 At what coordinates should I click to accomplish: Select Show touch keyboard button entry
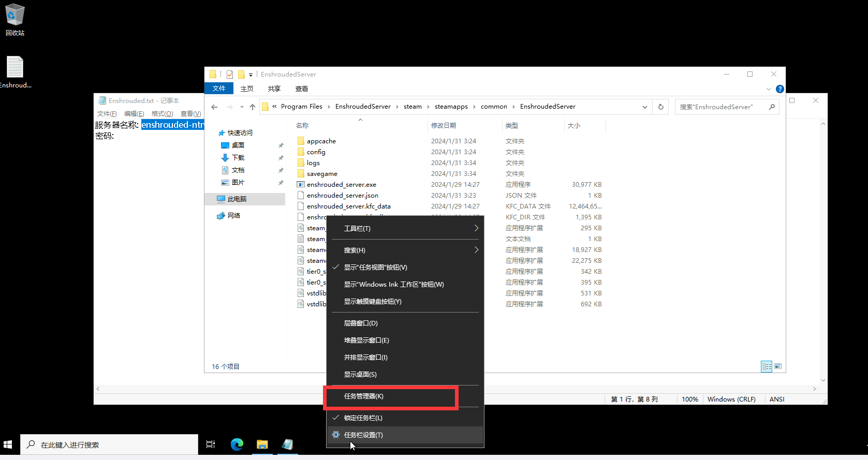(405, 302)
